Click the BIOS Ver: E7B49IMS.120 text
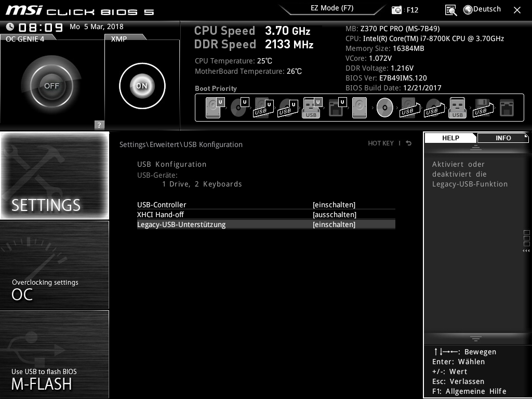The image size is (532, 399). pyautogui.click(x=386, y=78)
